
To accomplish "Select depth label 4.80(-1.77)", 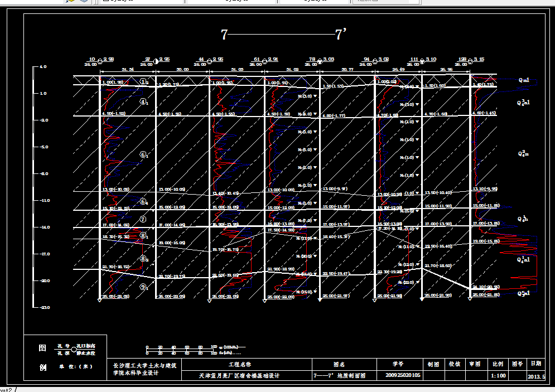I will click(x=334, y=115).
